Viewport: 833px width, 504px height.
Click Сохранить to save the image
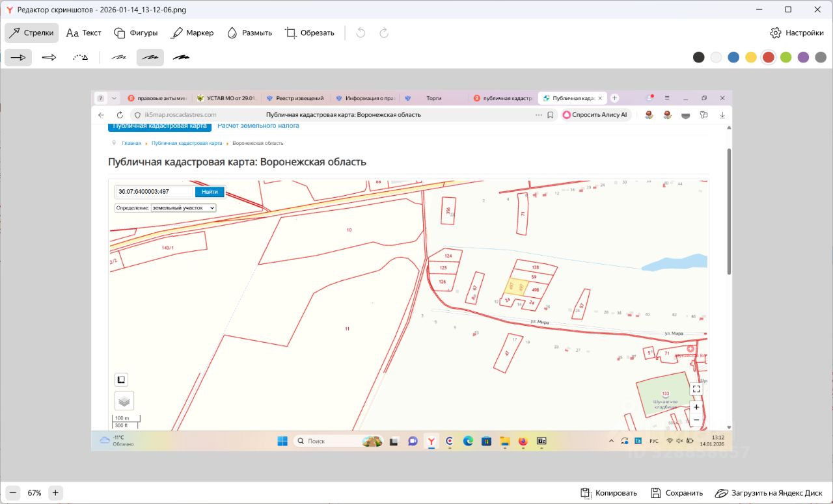[x=677, y=493]
